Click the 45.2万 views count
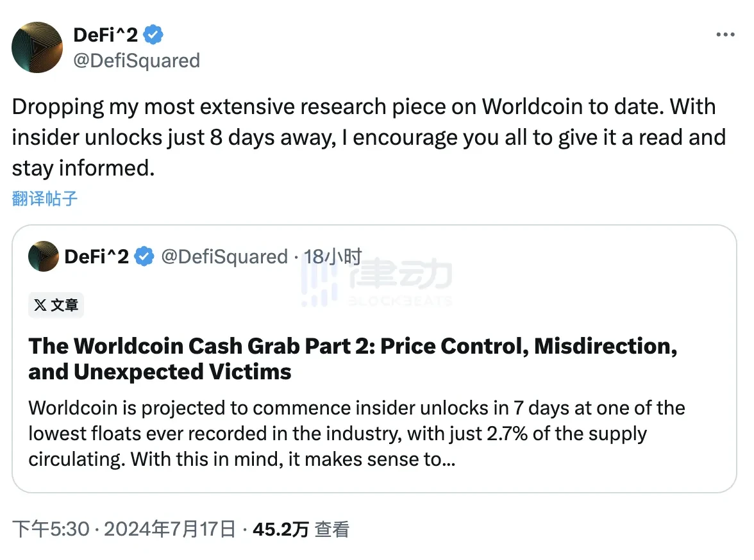The height and width of the screenshot is (560, 754). point(281,529)
